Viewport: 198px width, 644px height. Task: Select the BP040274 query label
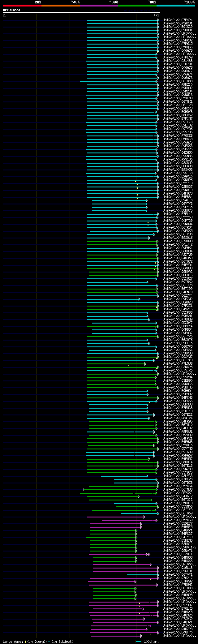coord(12,10)
